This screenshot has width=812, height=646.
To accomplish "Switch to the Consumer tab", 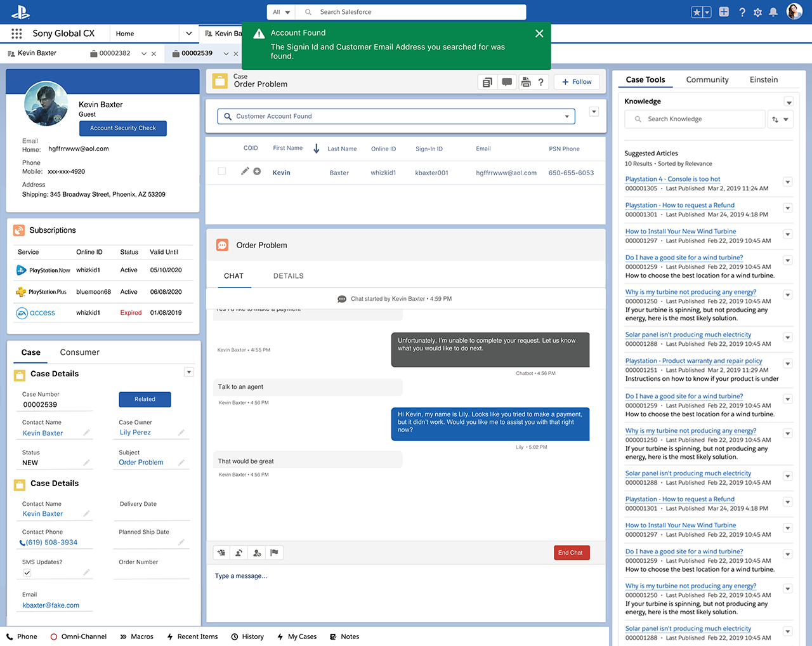I will [x=79, y=352].
